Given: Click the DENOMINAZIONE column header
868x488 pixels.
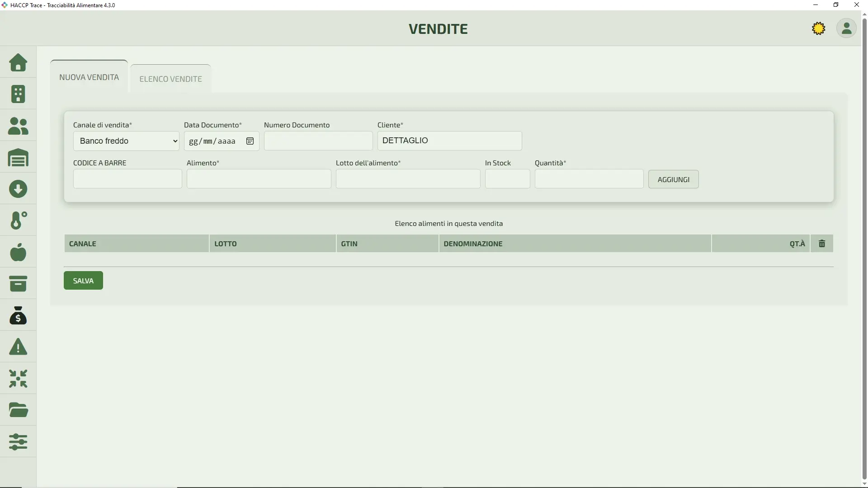Looking at the screenshot, I should [575, 244].
